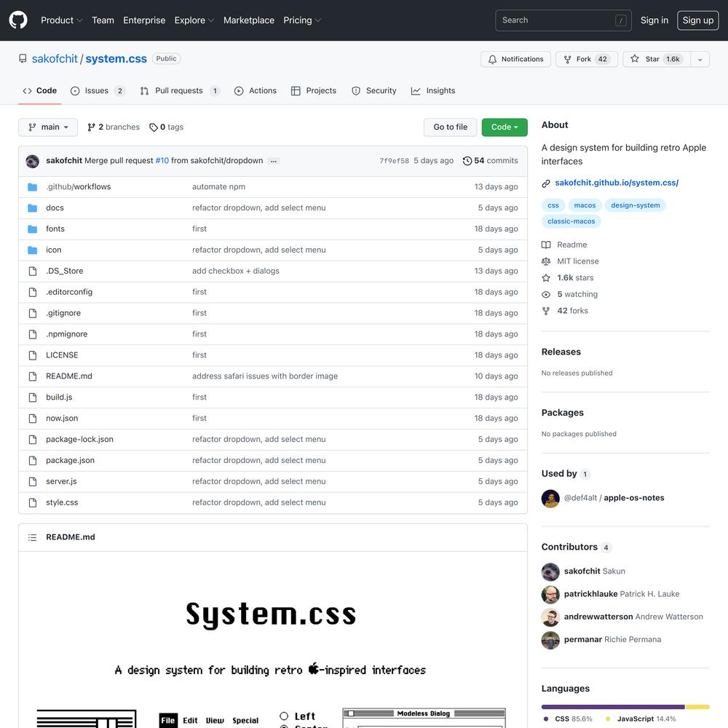
Task: Switch to the Insights tab
Action: pyautogui.click(x=433, y=90)
